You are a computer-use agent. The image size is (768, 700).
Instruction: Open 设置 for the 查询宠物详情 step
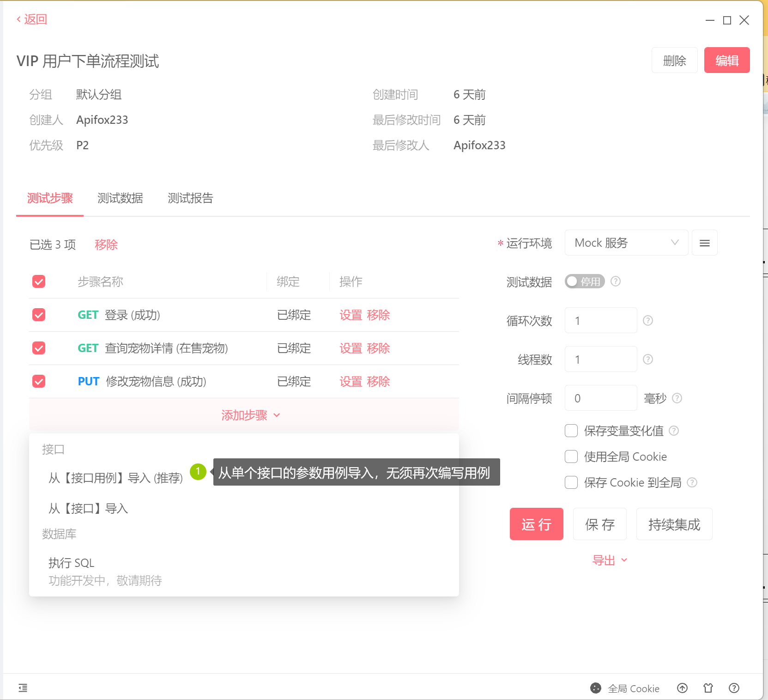(x=351, y=348)
